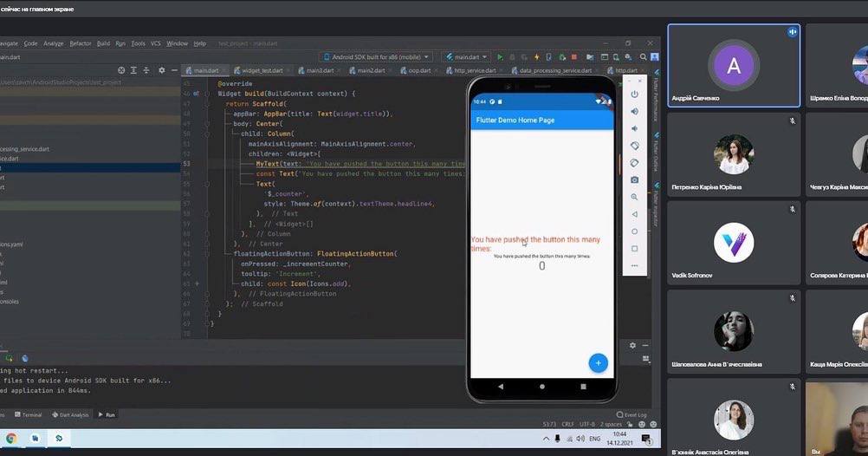
Task: Show hidden tray icons chevron
Action: pyautogui.click(x=546, y=439)
